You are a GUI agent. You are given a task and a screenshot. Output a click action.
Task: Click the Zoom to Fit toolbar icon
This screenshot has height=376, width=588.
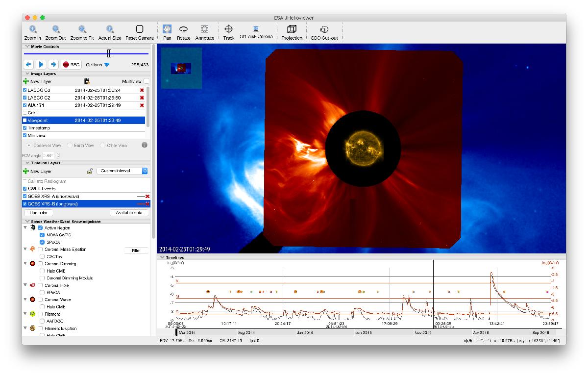[82, 30]
